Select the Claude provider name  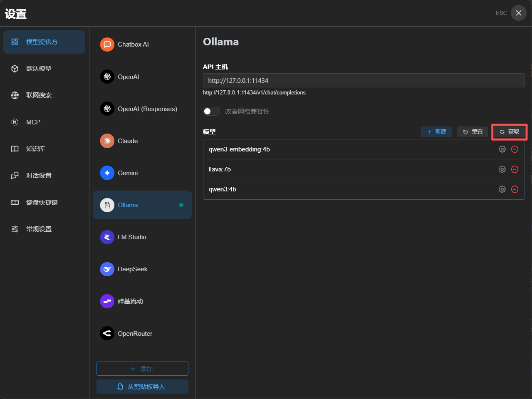128,141
